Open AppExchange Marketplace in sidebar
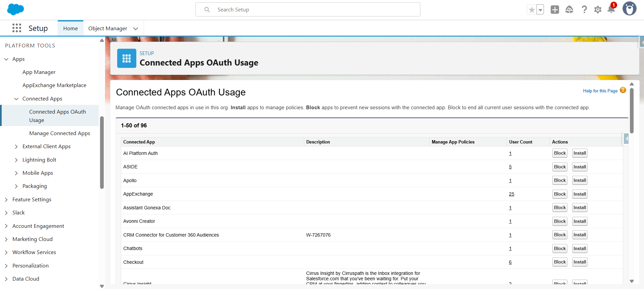The width and height of the screenshot is (644, 289). point(54,85)
